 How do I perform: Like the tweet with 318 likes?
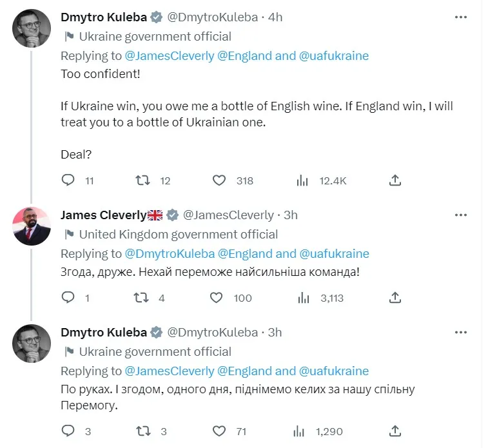[218, 180]
